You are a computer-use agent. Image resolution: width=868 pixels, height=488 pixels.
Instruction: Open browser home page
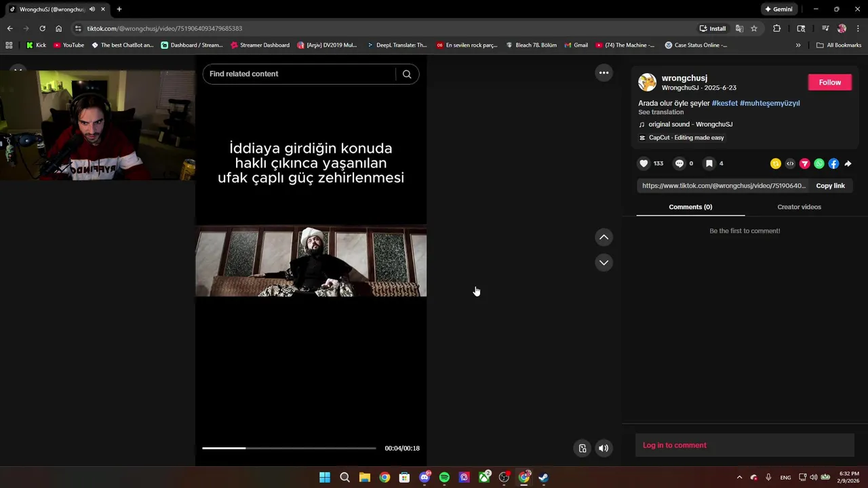click(58, 28)
